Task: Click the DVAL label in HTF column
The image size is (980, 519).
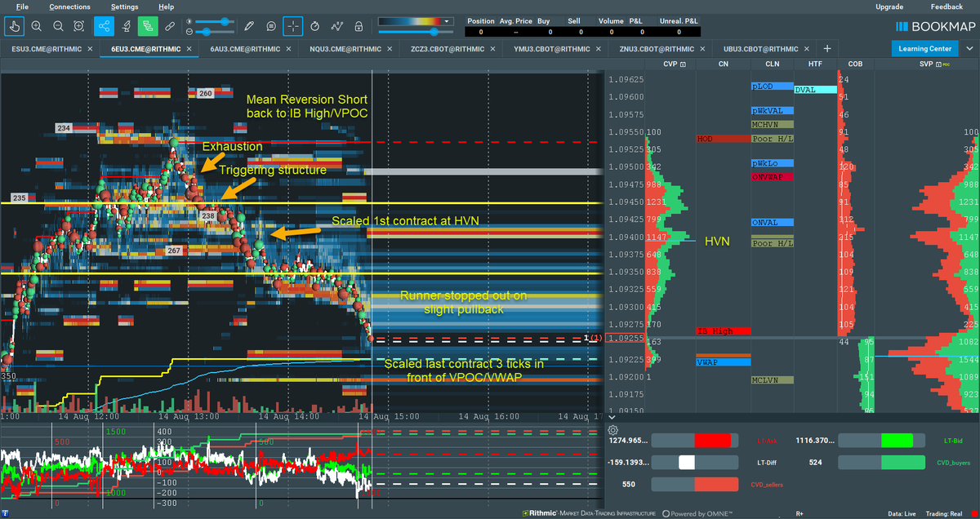Action: click(815, 90)
